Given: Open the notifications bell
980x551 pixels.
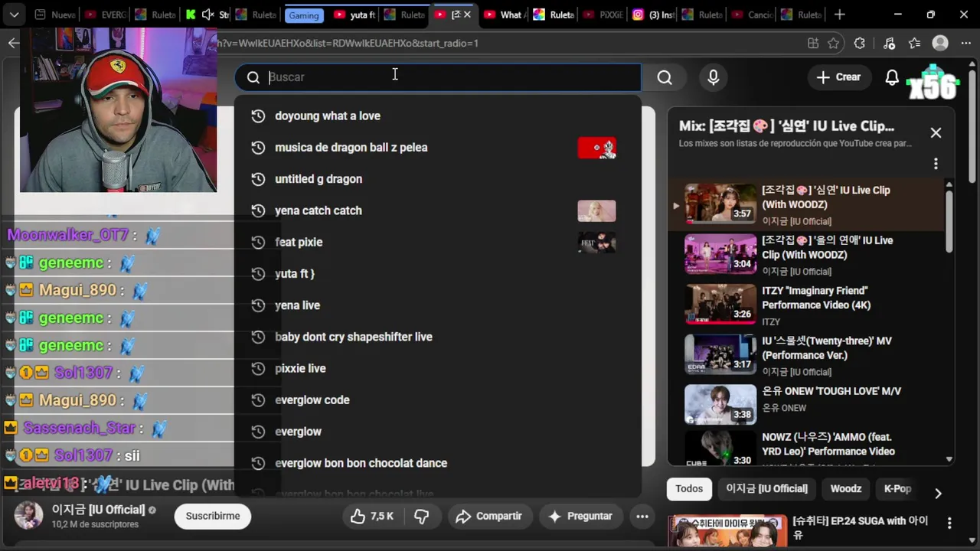Looking at the screenshot, I should pos(892,77).
